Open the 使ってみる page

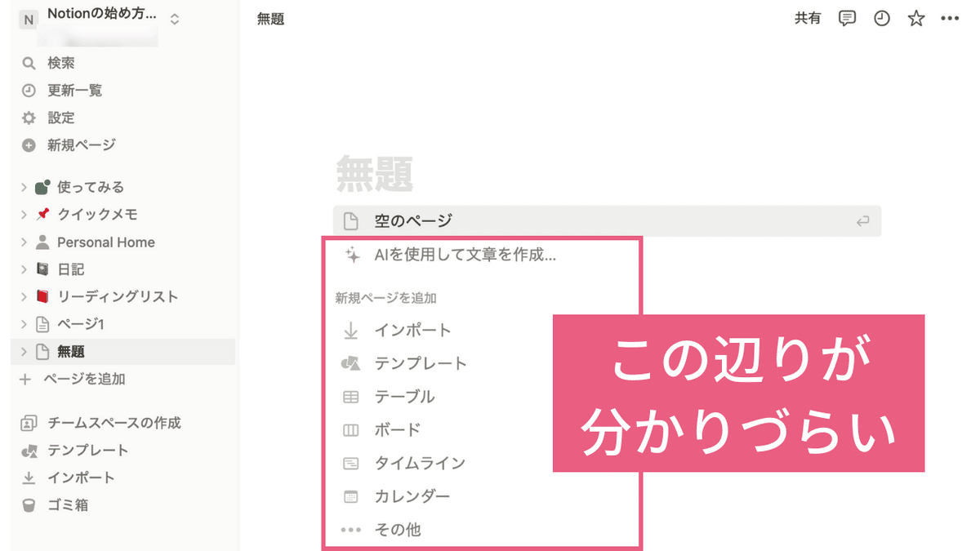click(x=91, y=187)
